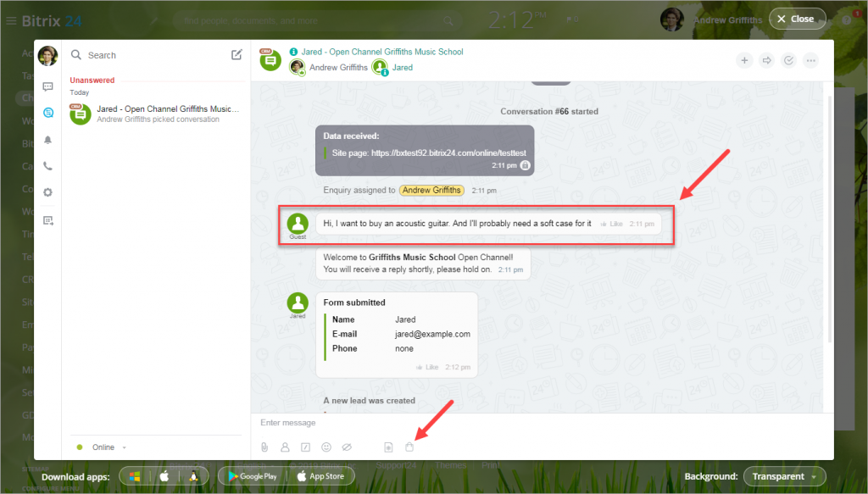Transfer conversation using forward arrow icon
The width and height of the screenshot is (868, 494).
[766, 60]
